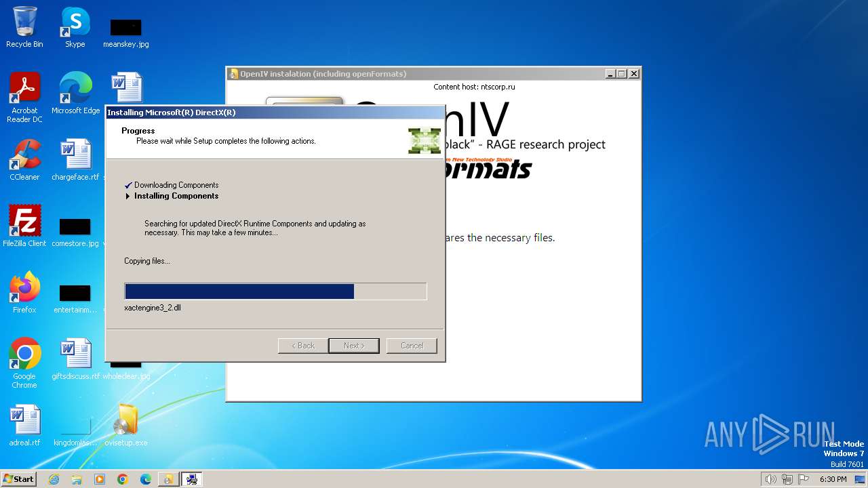Open Windows Media Player from taskbar

point(100,479)
